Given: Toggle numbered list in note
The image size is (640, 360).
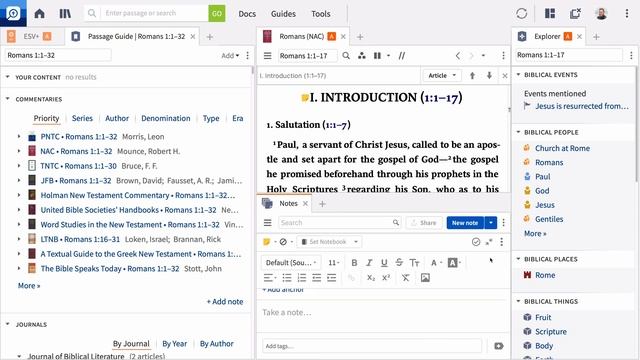Looking at the screenshot, I should click(302, 278).
